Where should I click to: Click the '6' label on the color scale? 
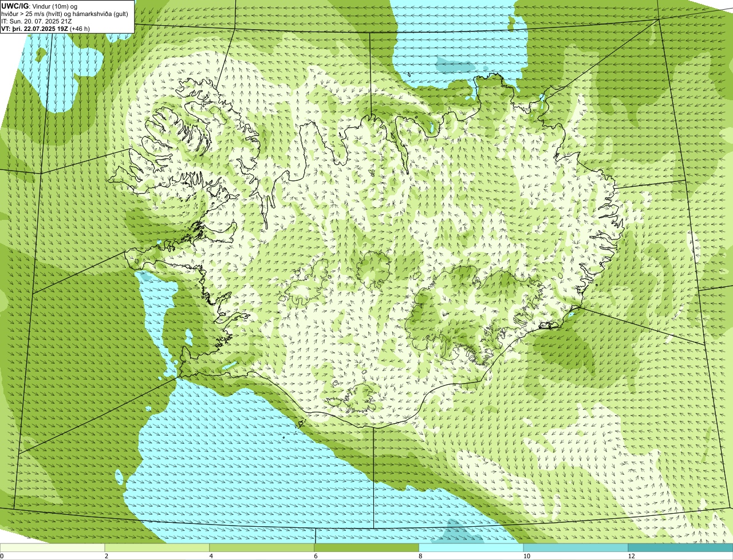[x=315, y=556]
